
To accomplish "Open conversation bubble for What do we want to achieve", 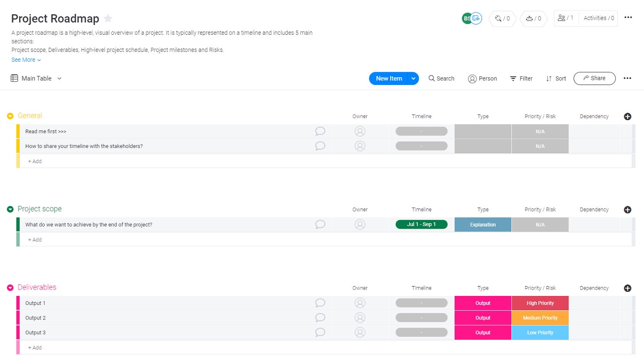I will click(x=320, y=224).
